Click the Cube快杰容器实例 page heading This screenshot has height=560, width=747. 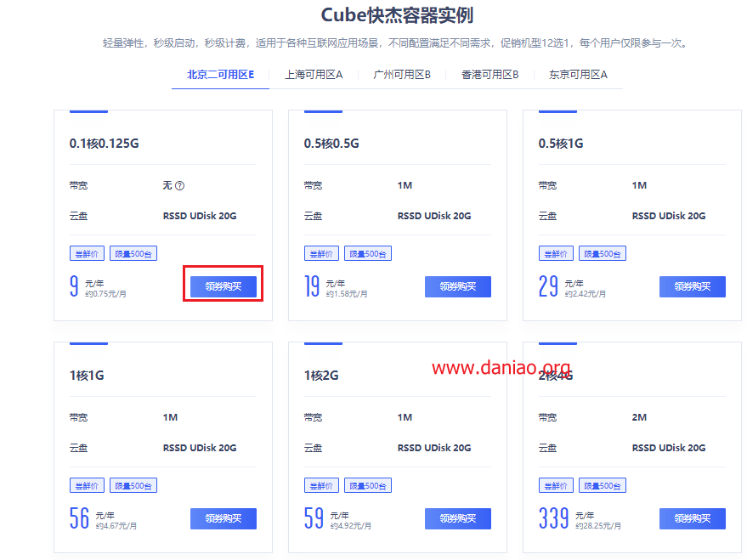tap(397, 15)
